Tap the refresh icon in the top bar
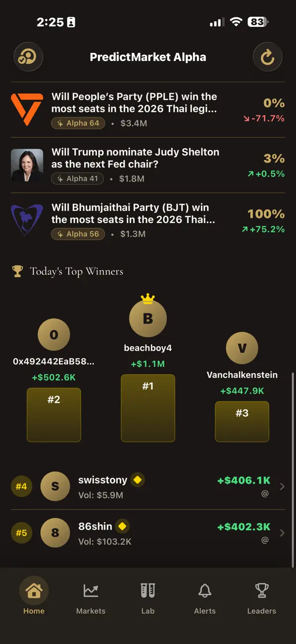Viewport: 296px width, 644px height. tap(267, 57)
